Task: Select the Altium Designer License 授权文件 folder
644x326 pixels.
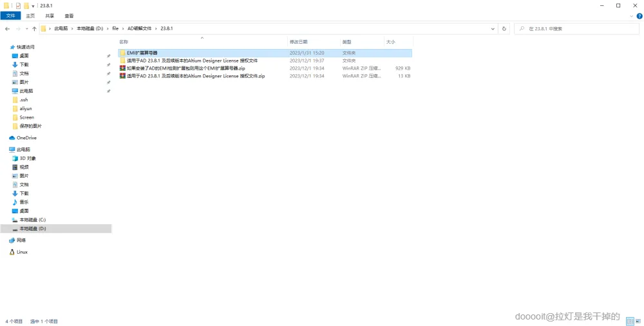Action: (x=265, y=61)
